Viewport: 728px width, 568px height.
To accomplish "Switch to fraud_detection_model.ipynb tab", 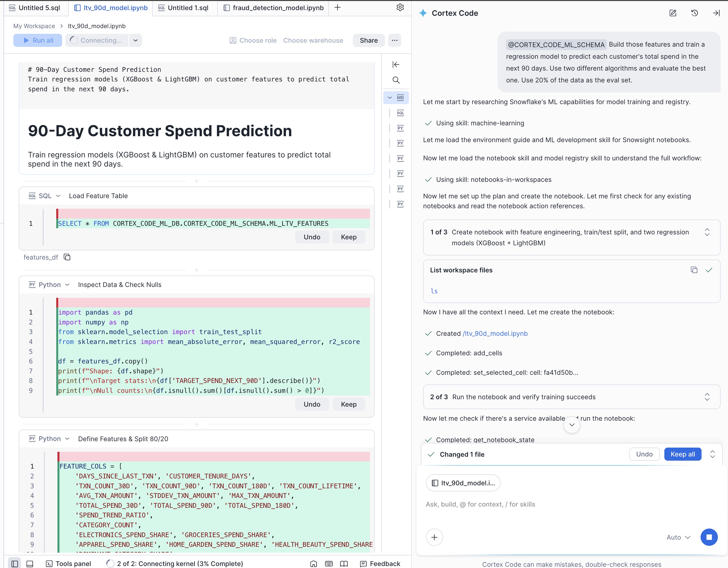I will pyautogui.click(x=273, y=8).
